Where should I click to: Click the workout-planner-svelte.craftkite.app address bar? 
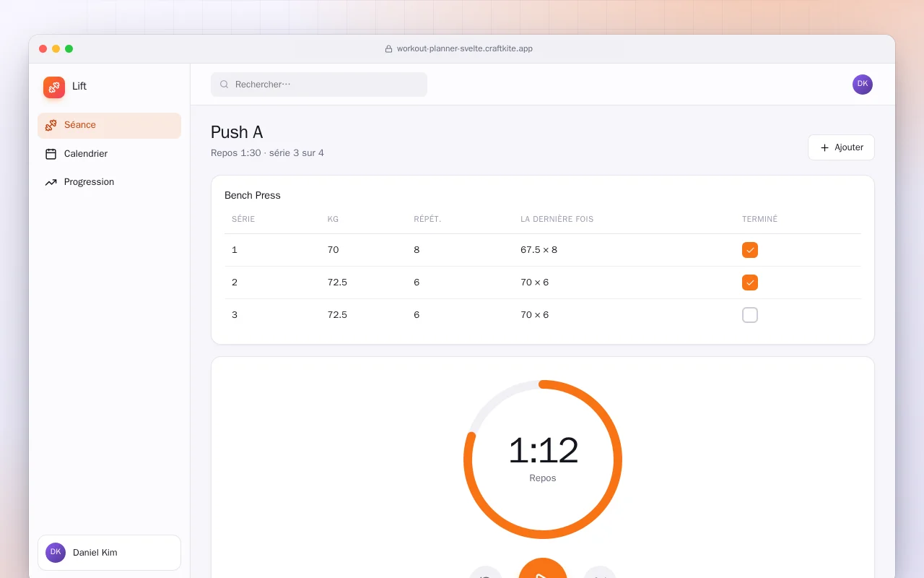459,49
